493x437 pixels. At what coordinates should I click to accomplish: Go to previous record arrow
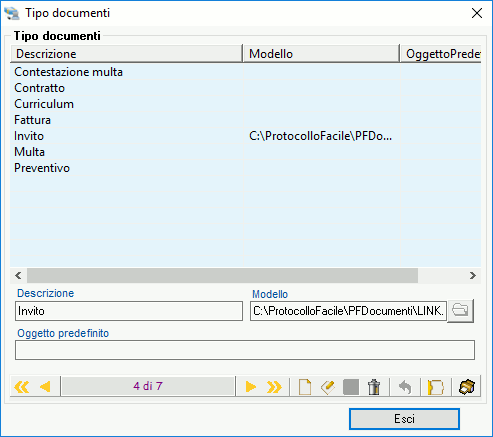[x=45, y=387]
